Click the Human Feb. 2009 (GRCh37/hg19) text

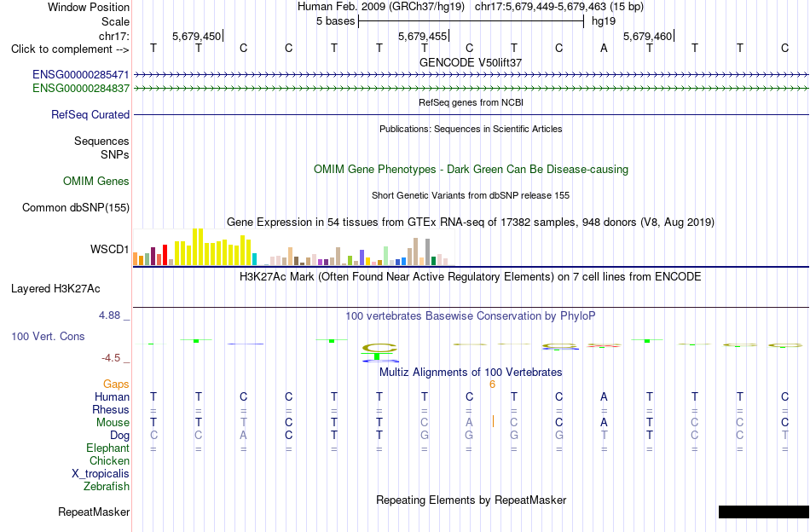(381, 7)
